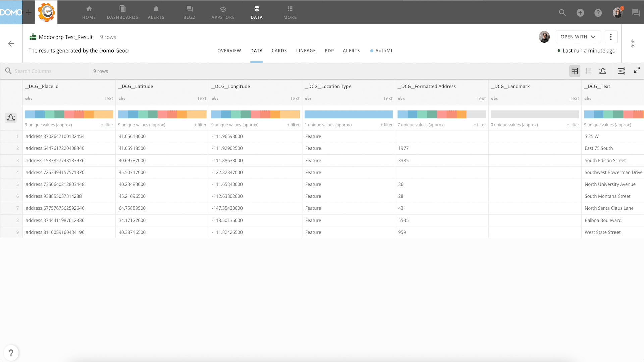Click the back arrow
644x362 pixels.
tap(11, 44)
